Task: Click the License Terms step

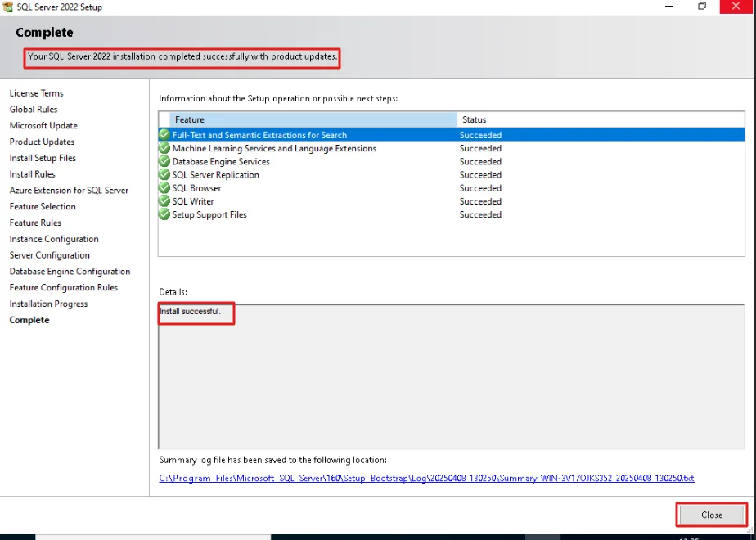Action: 37,93
